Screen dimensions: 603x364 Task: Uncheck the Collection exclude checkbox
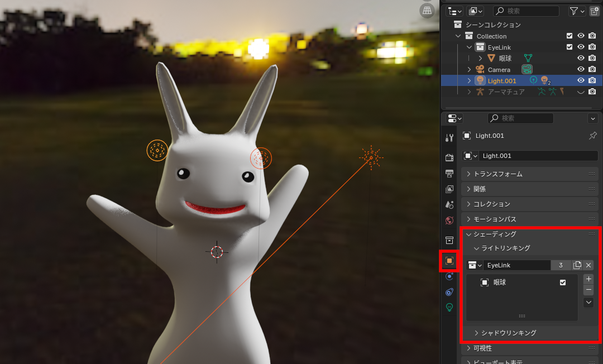[x=569, y=36]
